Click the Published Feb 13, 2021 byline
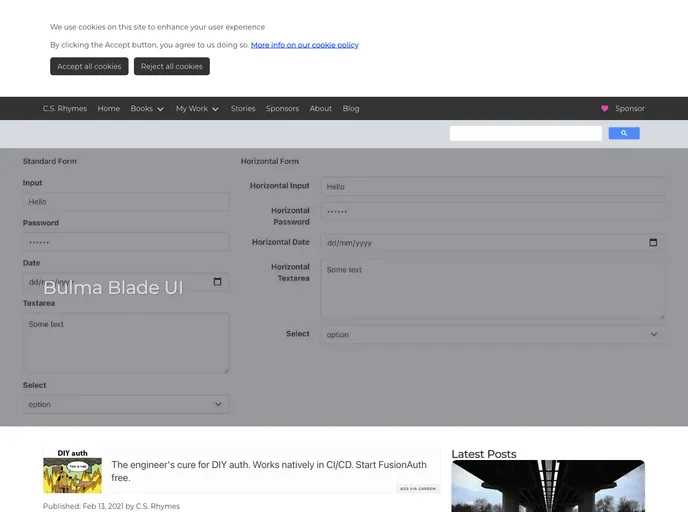Viewport: 688px width, 512px height. pyautogui.click(x=111, y=506)
